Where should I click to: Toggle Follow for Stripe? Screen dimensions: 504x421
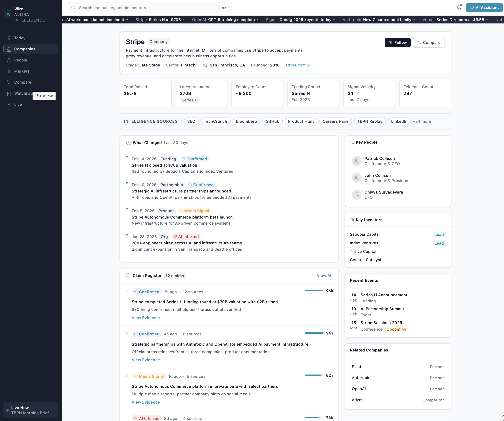point(397,42)
